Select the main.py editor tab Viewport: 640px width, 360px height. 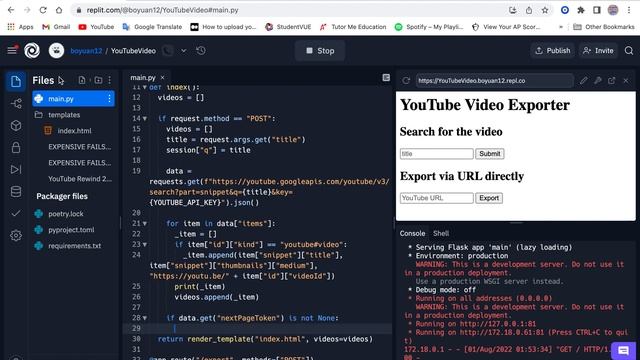[x=143, y=78]
